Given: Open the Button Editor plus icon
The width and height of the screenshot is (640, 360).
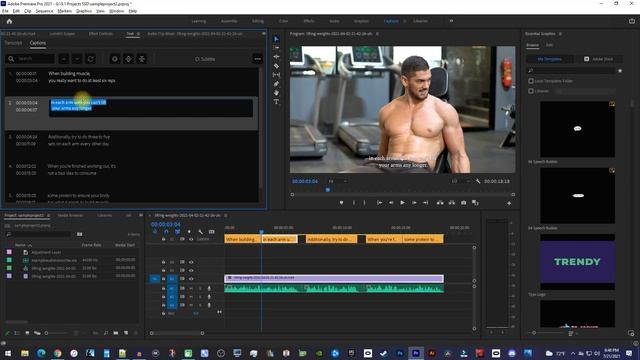Looking at the screenshot, I should tap(509, 203).
